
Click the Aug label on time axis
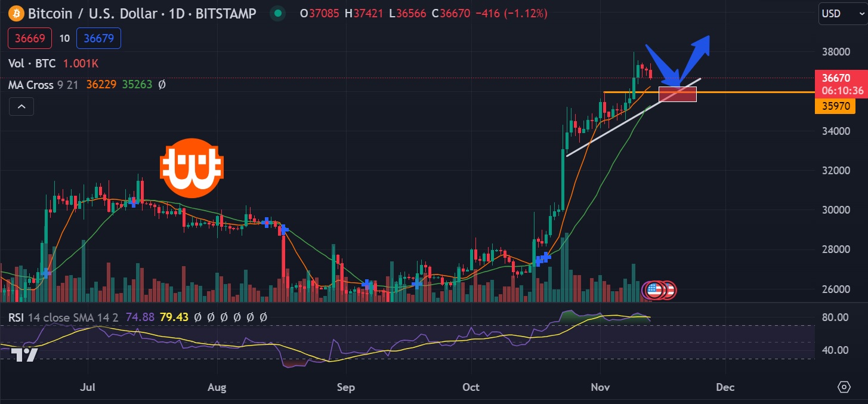click(x=217, y=387)
